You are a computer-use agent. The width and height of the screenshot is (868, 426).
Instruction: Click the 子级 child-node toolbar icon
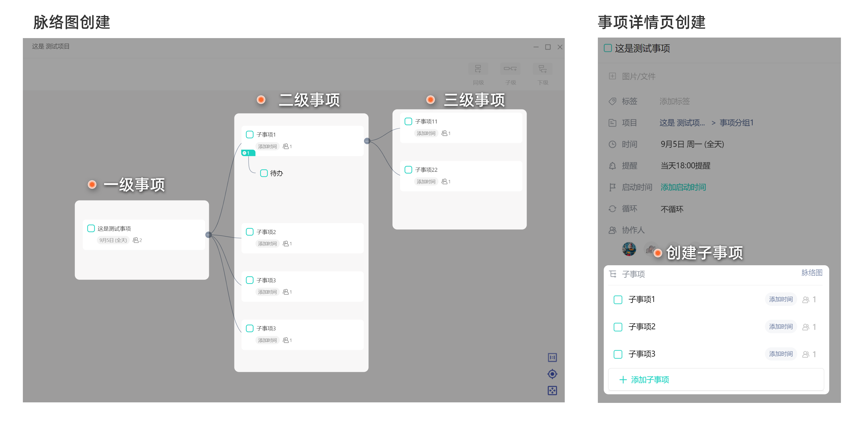510,69
